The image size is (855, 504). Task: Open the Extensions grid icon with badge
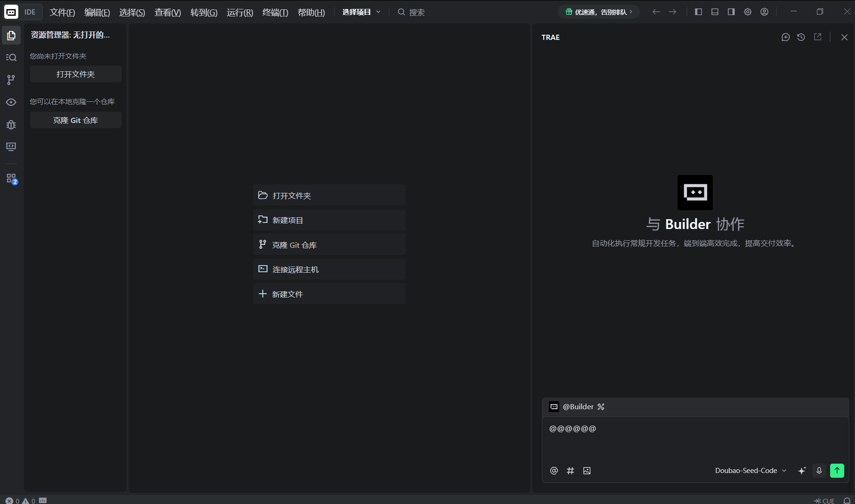11,179
